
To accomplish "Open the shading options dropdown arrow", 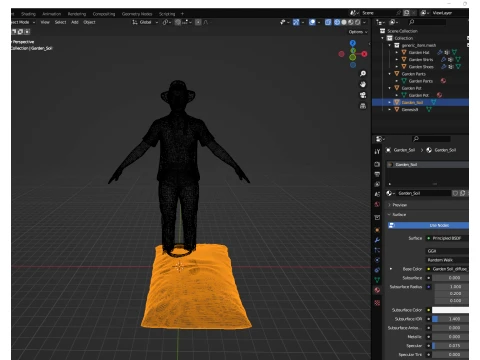I will (365, 22).
